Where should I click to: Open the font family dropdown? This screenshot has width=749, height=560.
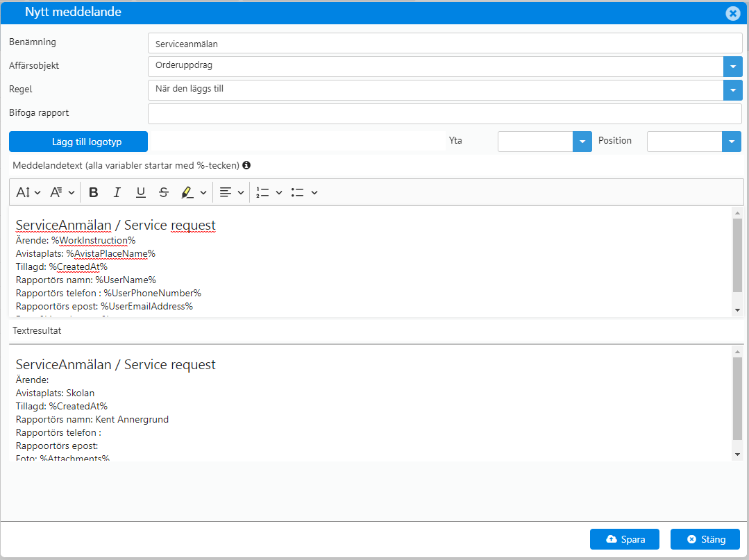62,192
